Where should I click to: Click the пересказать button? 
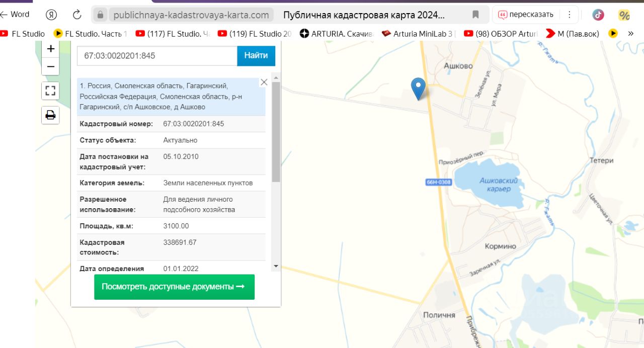(526, 15)
